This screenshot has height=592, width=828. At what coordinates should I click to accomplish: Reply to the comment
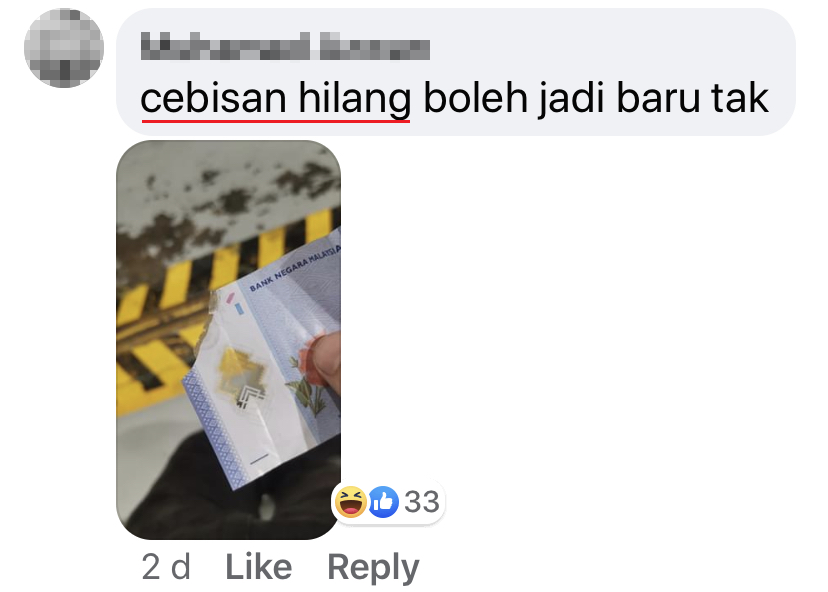[x=373, y=568]
